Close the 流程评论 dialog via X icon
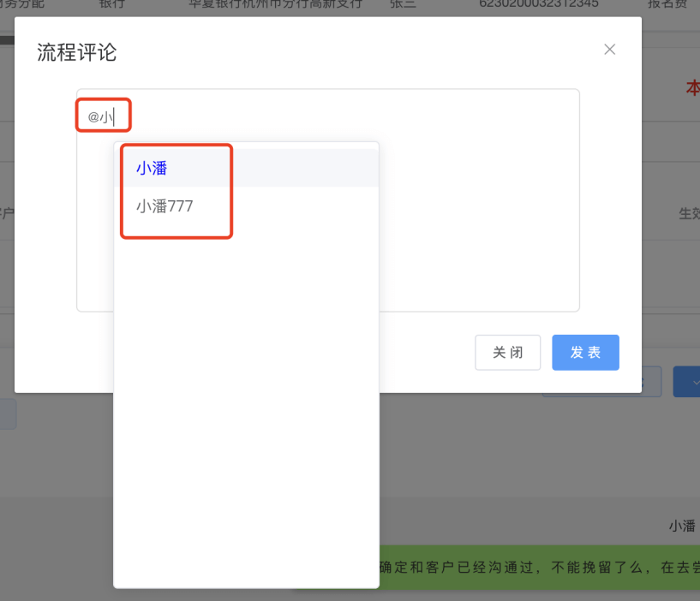 tap(609, 50)
